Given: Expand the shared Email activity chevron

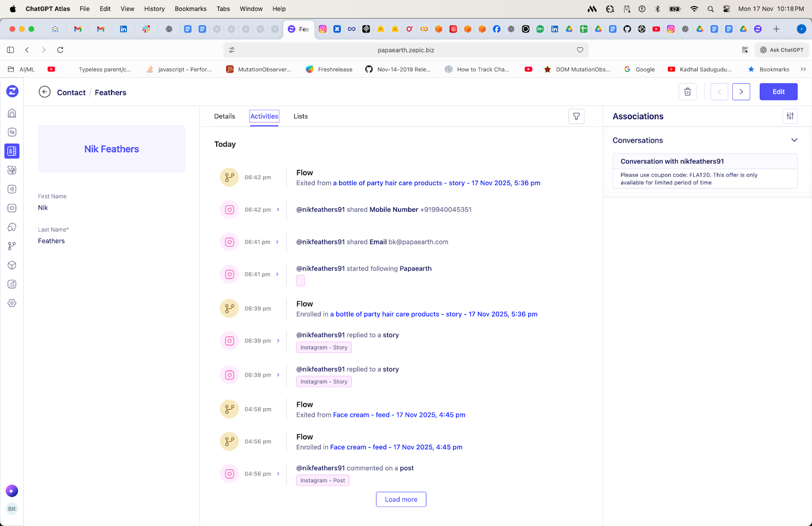Looking at the screenshot, I should click(278, 242).
